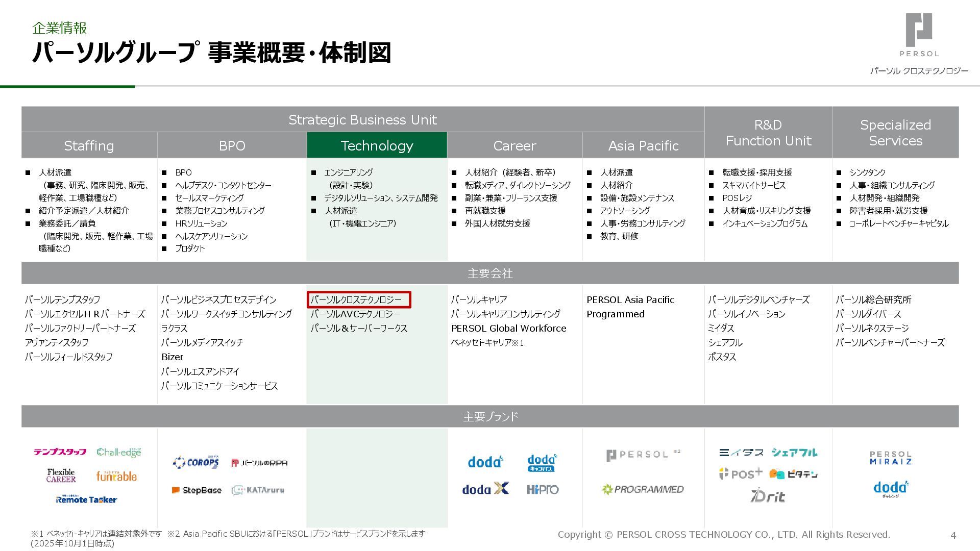
Task: Click the R&D Function Unit header
Action: tap(768, 133)
